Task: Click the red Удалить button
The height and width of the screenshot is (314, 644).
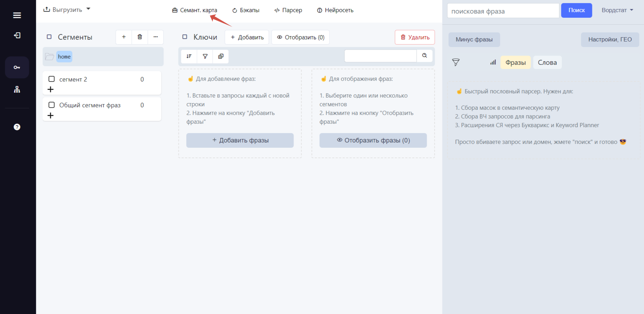Action: point(415,37)
